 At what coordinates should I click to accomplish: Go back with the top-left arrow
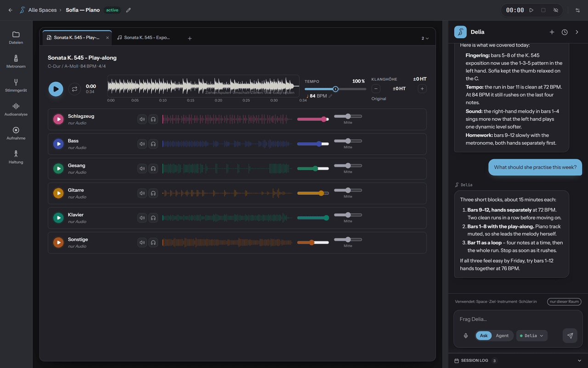click(10, 10)
